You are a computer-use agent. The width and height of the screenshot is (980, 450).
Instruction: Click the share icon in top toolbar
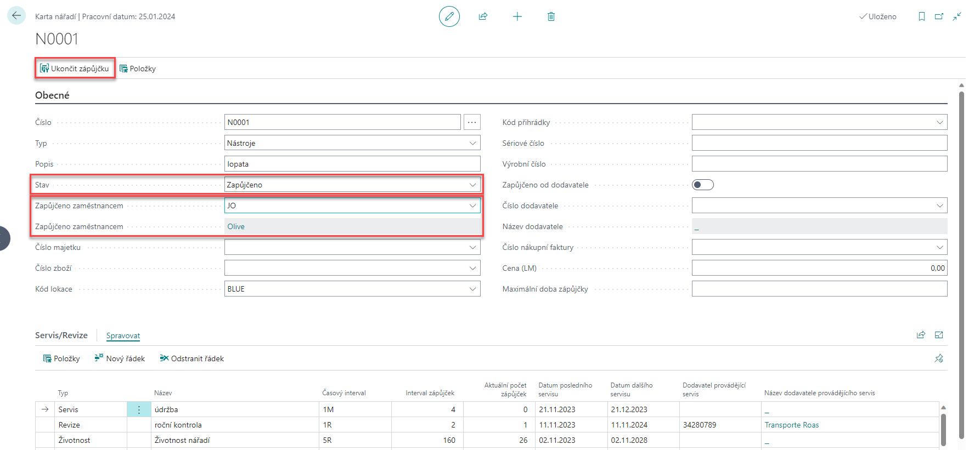pos(483,16)
